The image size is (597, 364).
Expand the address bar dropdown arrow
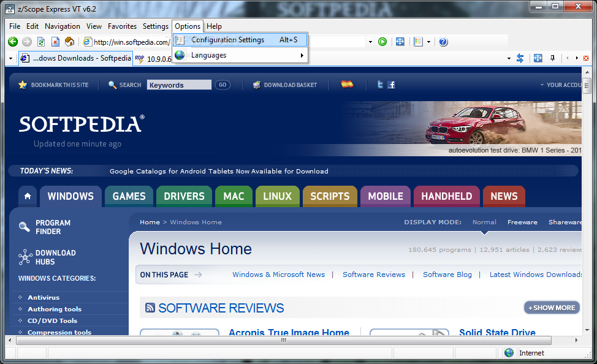370,42
